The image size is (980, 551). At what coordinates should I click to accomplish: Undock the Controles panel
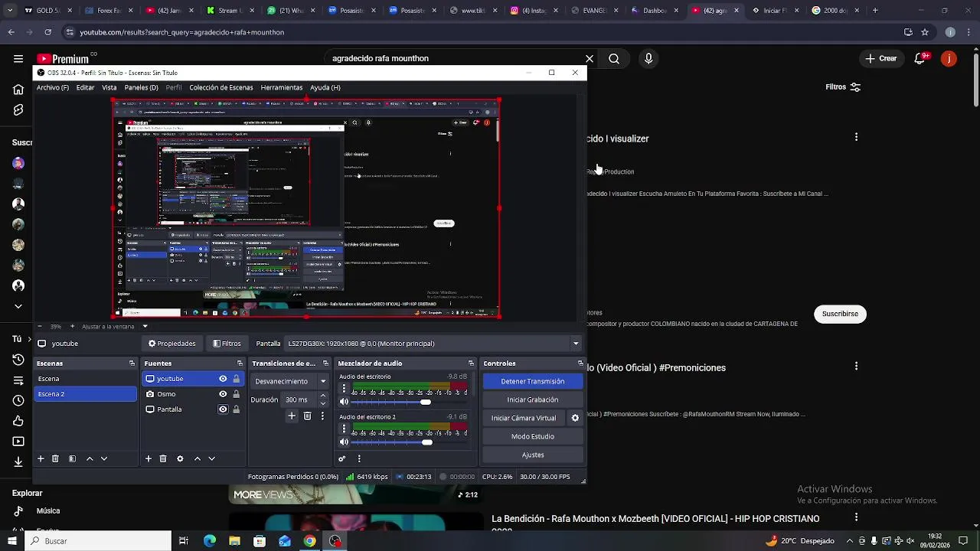[580, 364]
